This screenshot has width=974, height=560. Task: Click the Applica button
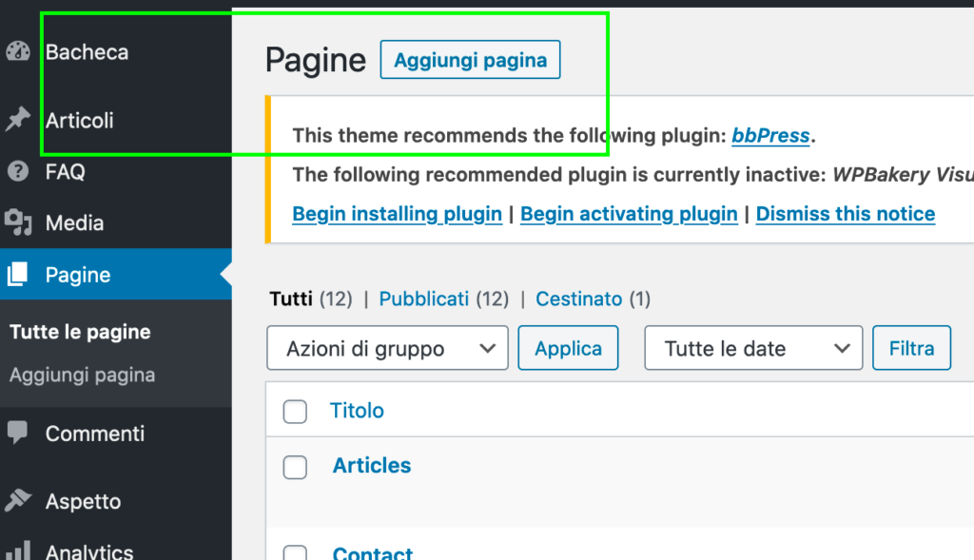point(568,348)
